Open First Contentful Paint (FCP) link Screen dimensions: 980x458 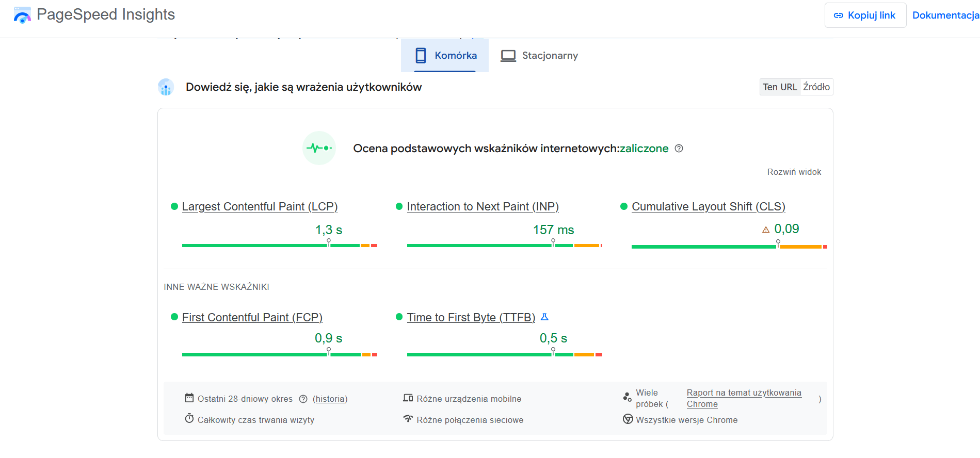point(252,317)
